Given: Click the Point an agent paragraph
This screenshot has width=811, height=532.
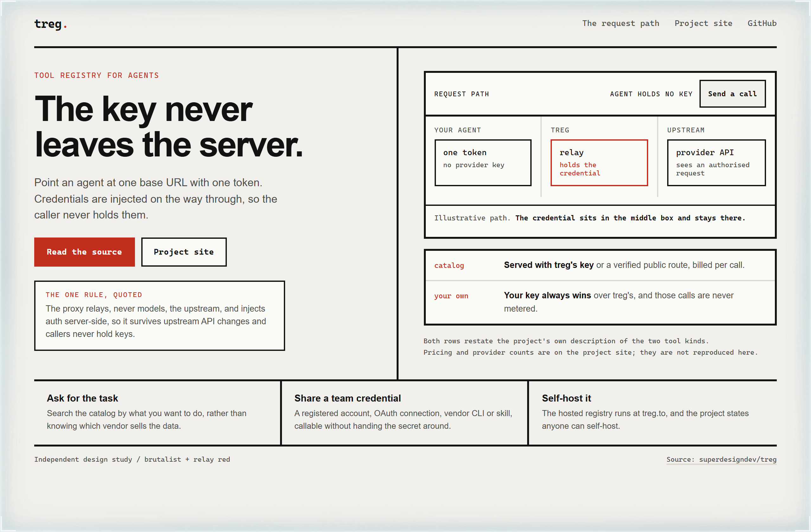Looking at the screenshot, I should pos(156,199).
